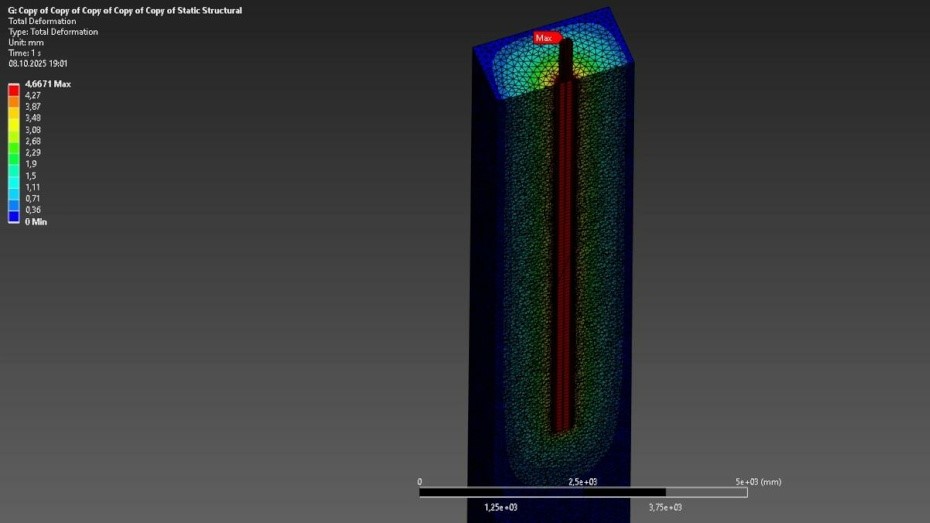This screenshot has width=930, height=523.
Task: Click the 1,25e+03 scale ruler label
Action: [x=500, y=507]
